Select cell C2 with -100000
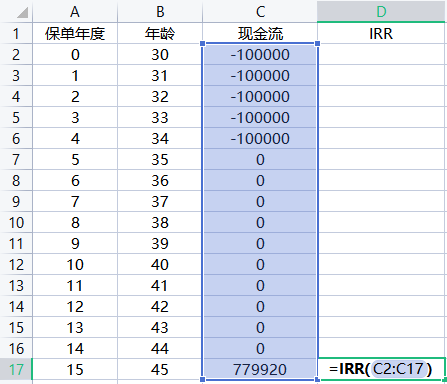 coord(260,54)
